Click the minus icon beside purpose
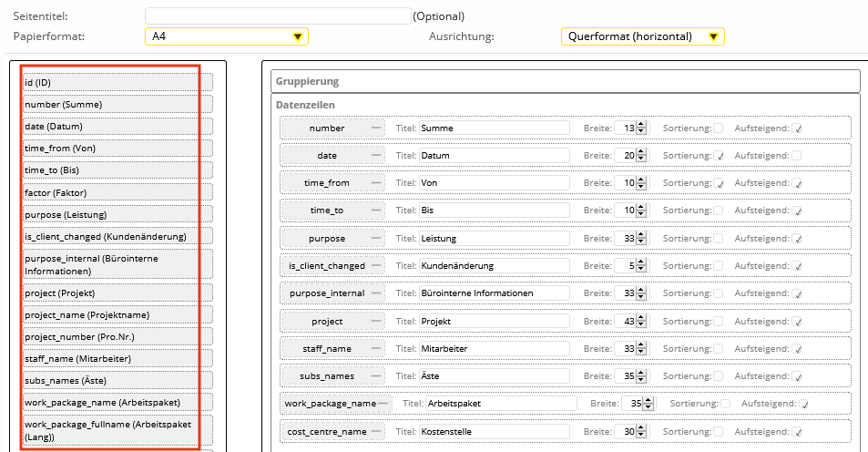 point(377,238)
